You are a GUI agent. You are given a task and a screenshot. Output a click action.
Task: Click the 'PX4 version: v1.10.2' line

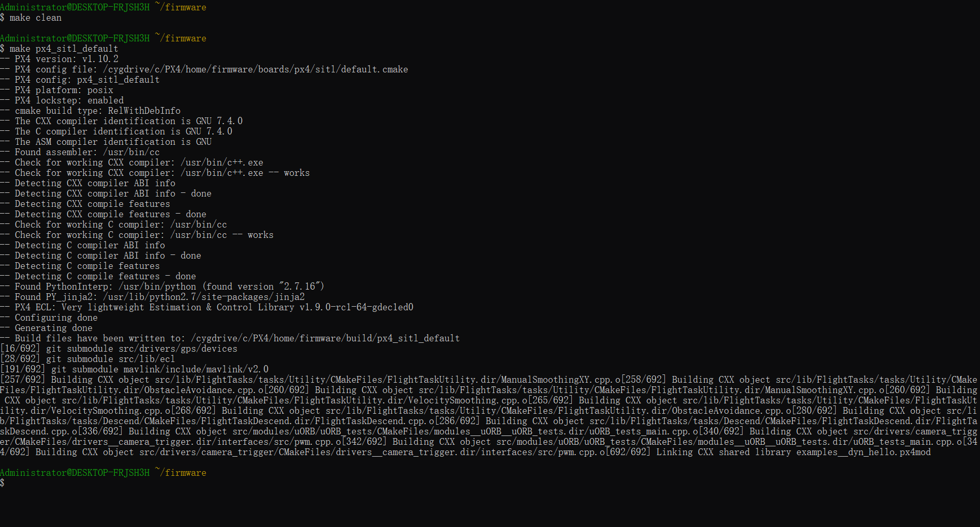66,59
